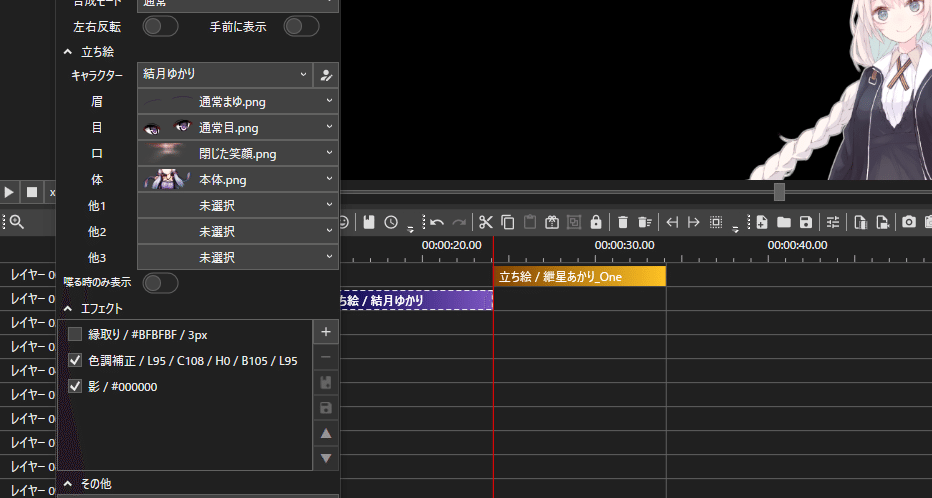Click the 00:00:30.00 timeline ruler mark
Image resolution: width=932 pixels, height=498 pixels.
(624, 245)
